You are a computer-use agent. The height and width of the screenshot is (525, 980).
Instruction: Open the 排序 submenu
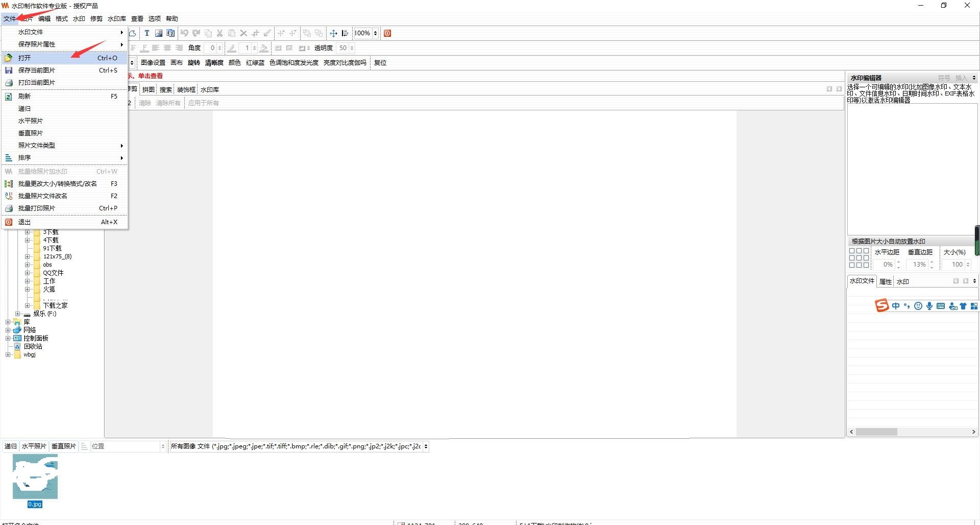click(x=64, y=158)
